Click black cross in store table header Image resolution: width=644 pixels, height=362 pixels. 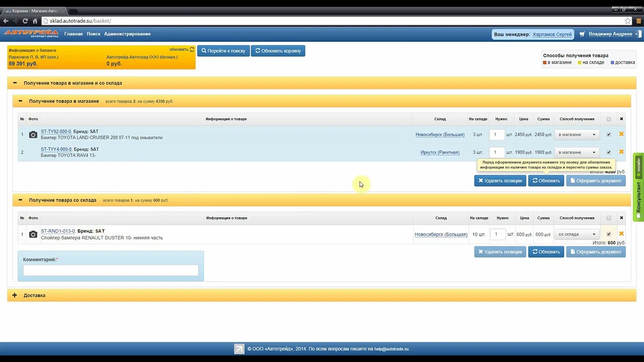coord(621,119)
